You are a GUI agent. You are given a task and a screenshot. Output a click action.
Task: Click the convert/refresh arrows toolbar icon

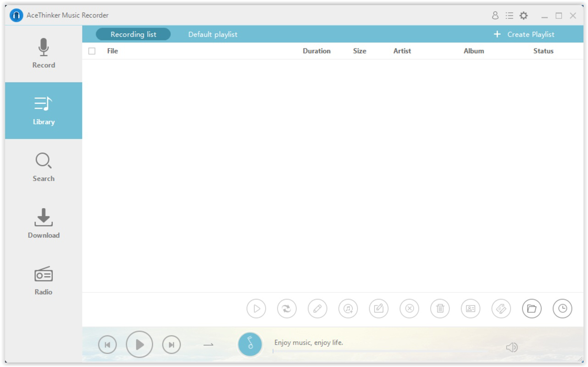[x=287, y=309]
